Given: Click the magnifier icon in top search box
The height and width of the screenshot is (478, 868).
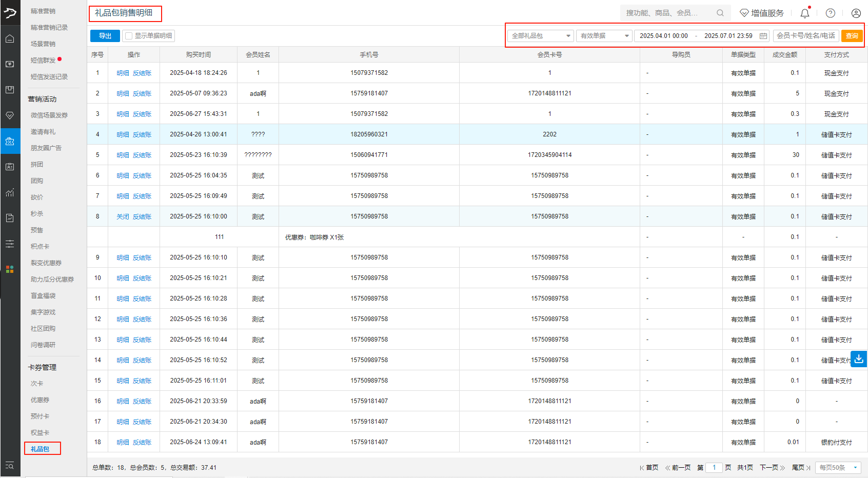Looking at the screenshot, I should tap(720, 13).
